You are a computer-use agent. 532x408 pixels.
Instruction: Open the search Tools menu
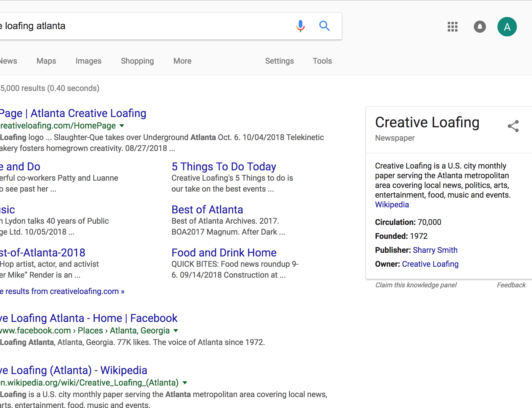point(322,61)
